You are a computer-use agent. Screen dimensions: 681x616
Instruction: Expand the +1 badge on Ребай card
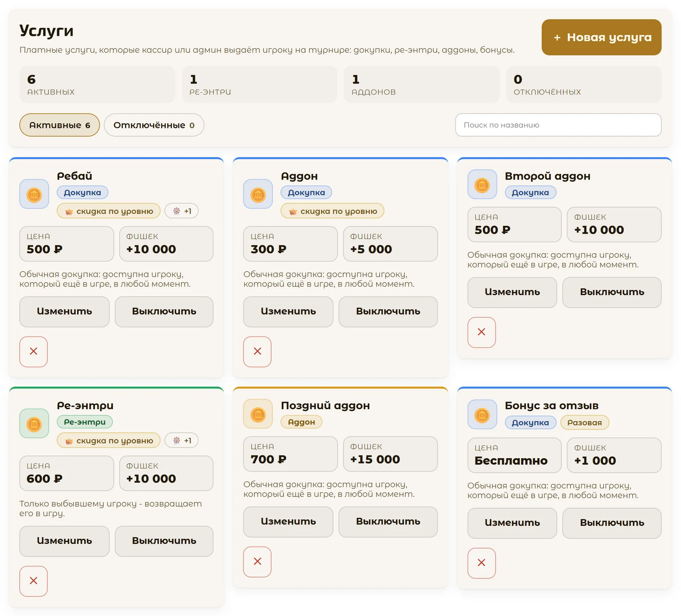click(x=182, y=211)
